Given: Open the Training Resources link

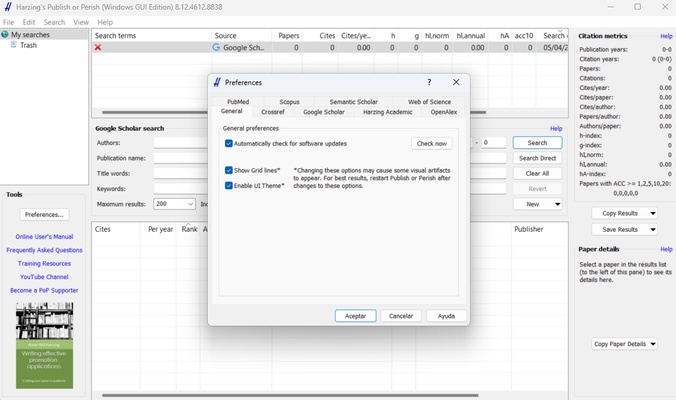Looking at the screenshot, I should point(44,263).
